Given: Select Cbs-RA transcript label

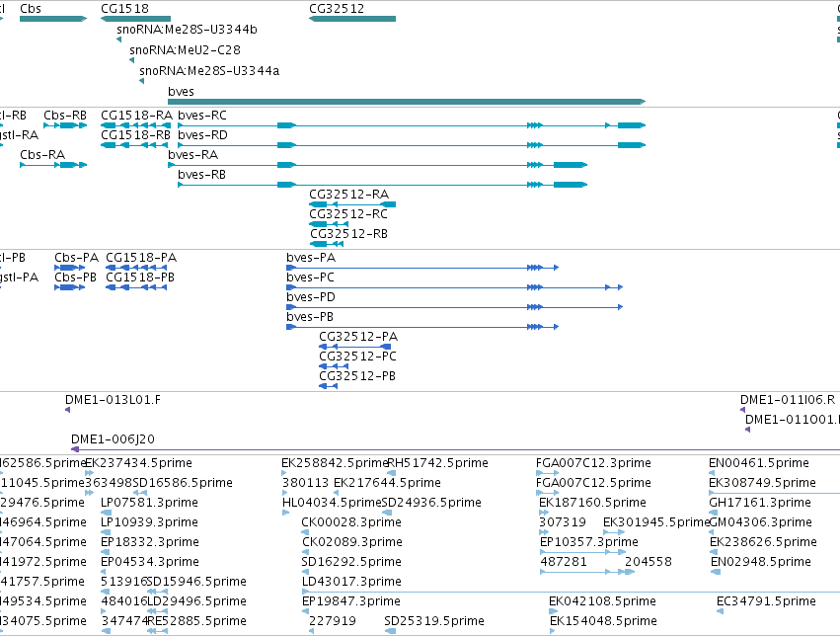Looking at the screenshot, I should pos(42,155).
